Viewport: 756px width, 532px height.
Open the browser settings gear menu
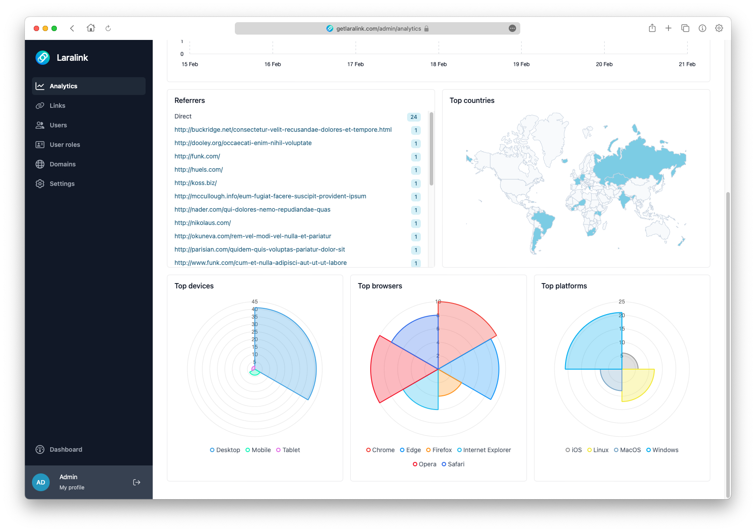point(719,28)
